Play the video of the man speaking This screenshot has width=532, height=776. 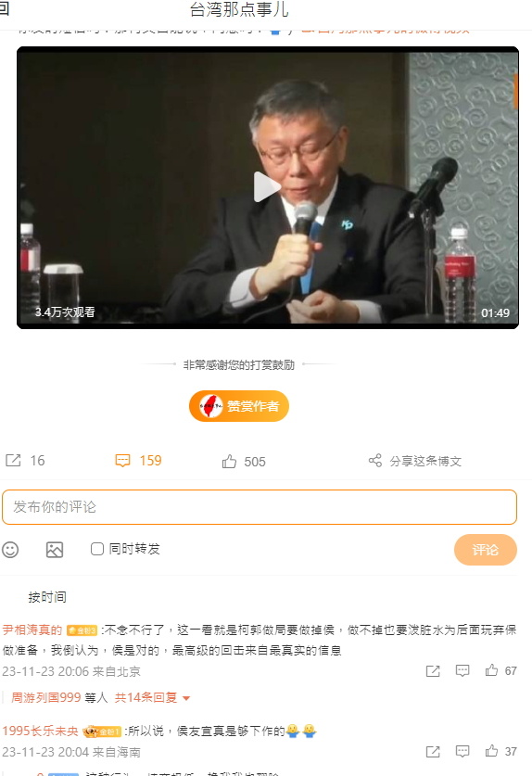tap(267, 187)
